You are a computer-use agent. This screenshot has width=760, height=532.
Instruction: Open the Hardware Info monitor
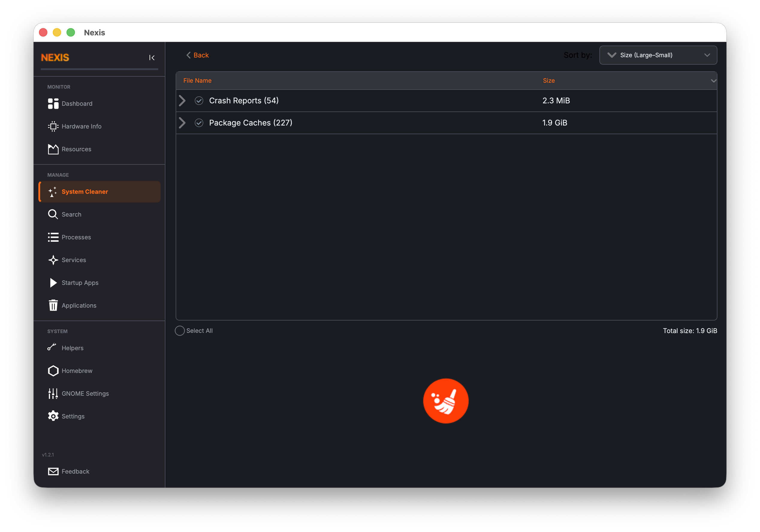click(x=82, y=126)
